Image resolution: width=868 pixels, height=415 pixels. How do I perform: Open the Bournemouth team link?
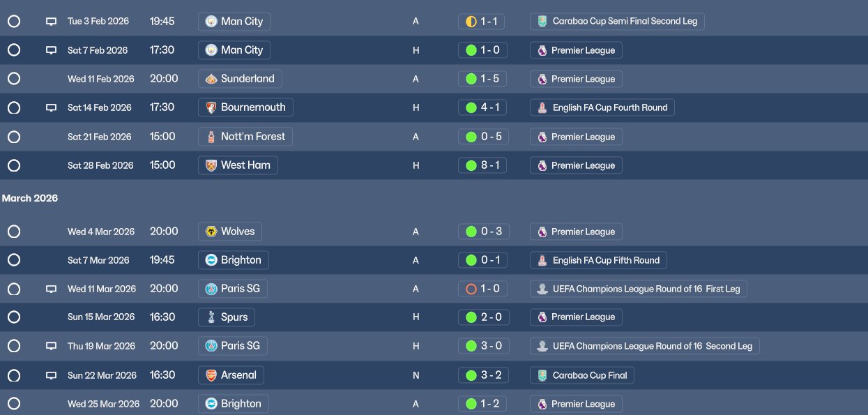(x=253, y=107)
